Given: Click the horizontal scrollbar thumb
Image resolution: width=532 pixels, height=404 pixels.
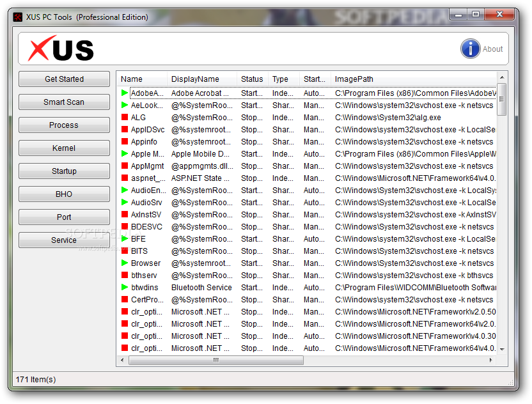Looking at the screenshot, I should pos(215,361).
